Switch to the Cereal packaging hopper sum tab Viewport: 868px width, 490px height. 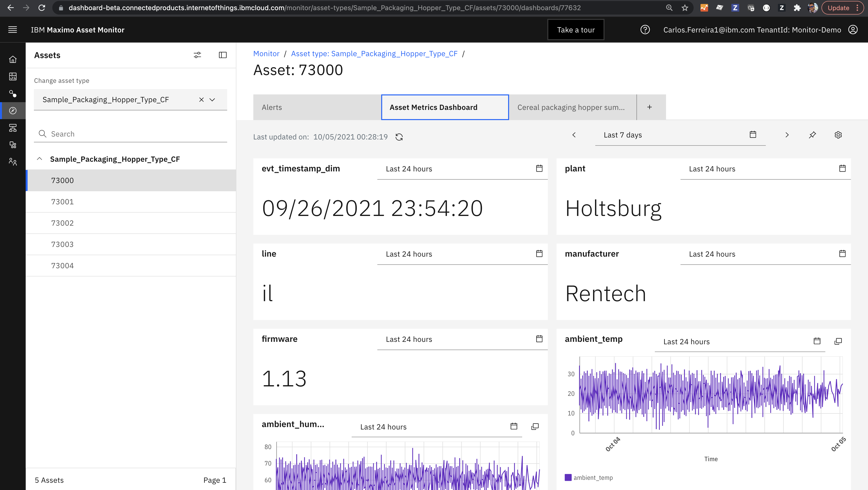point(571,107)
